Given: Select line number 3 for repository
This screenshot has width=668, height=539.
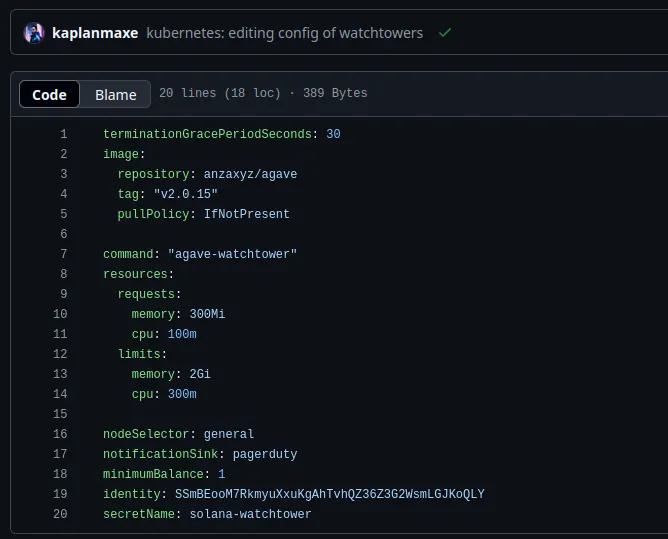Looking at the screenshot, I should click(63, 174).
